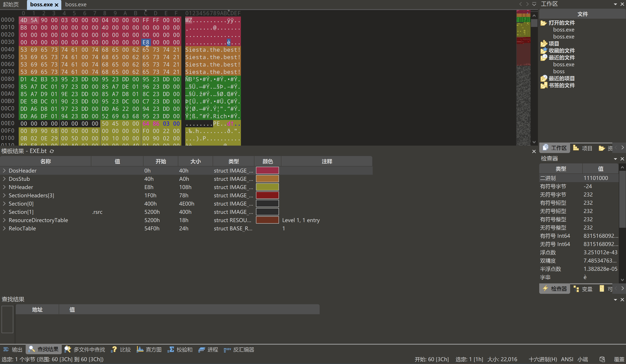Viewport: 626px width, 364px height.
Task: Sort template results by Name column
Action: click(x=46, y=161)
